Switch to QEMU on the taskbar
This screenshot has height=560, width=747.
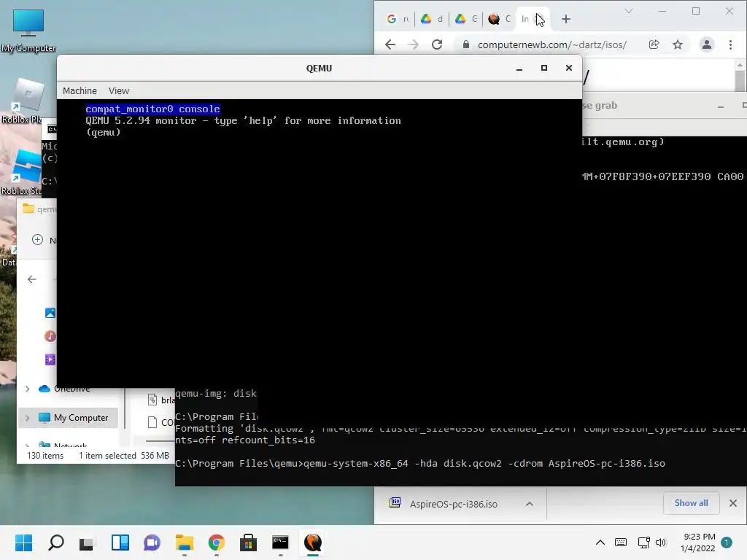pos(312,542)
